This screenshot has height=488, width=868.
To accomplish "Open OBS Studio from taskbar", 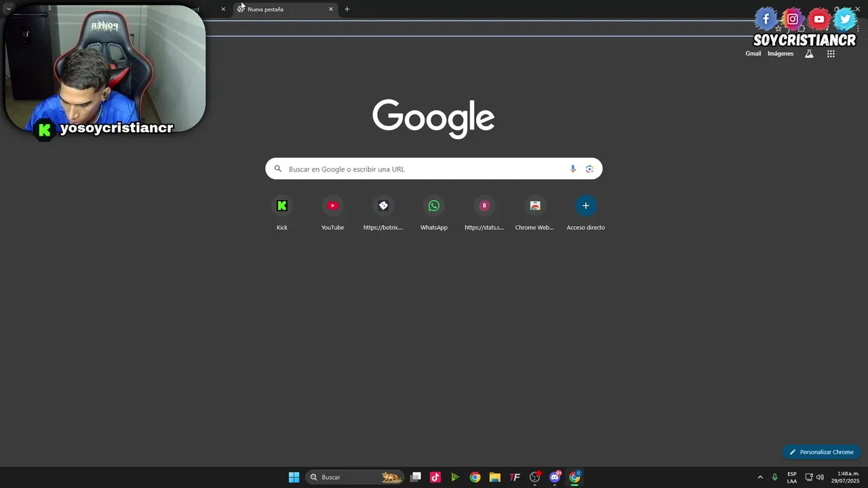I will pyautogui.click(x=535, y=477).
